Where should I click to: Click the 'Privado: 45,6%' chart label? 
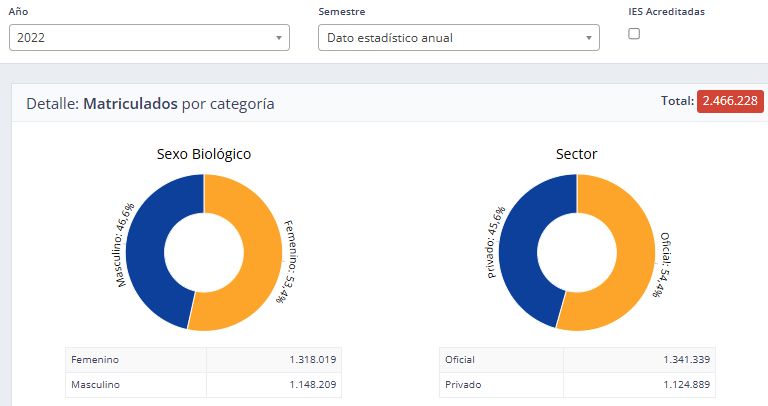point(496,242)
